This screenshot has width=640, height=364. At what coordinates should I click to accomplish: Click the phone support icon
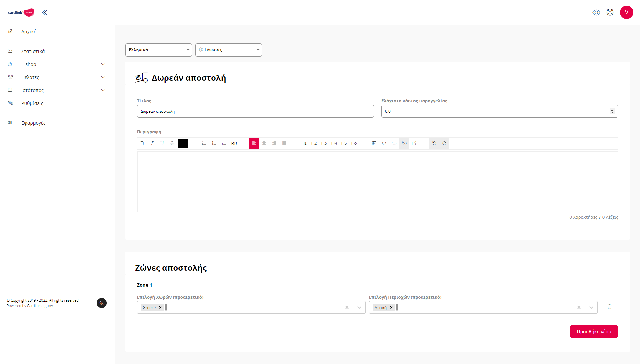(102, 303)
